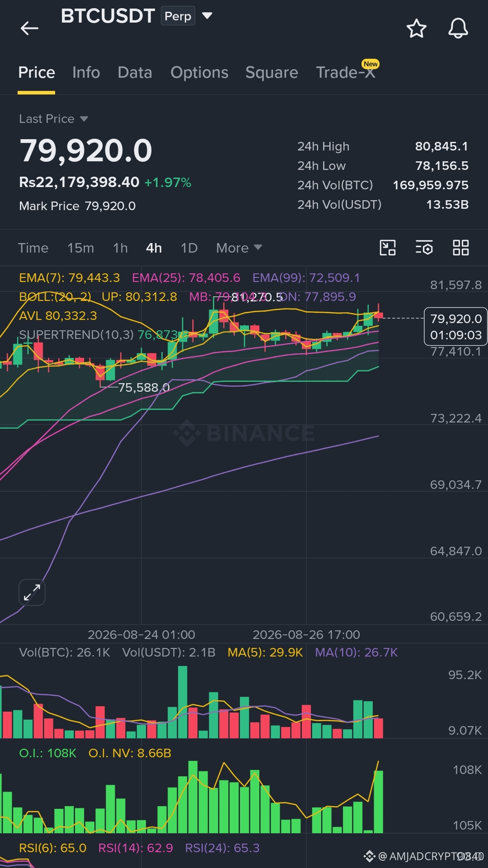Open the Trade-X tab
Viewport: 488px width, 868px height.
click(346, 72)
